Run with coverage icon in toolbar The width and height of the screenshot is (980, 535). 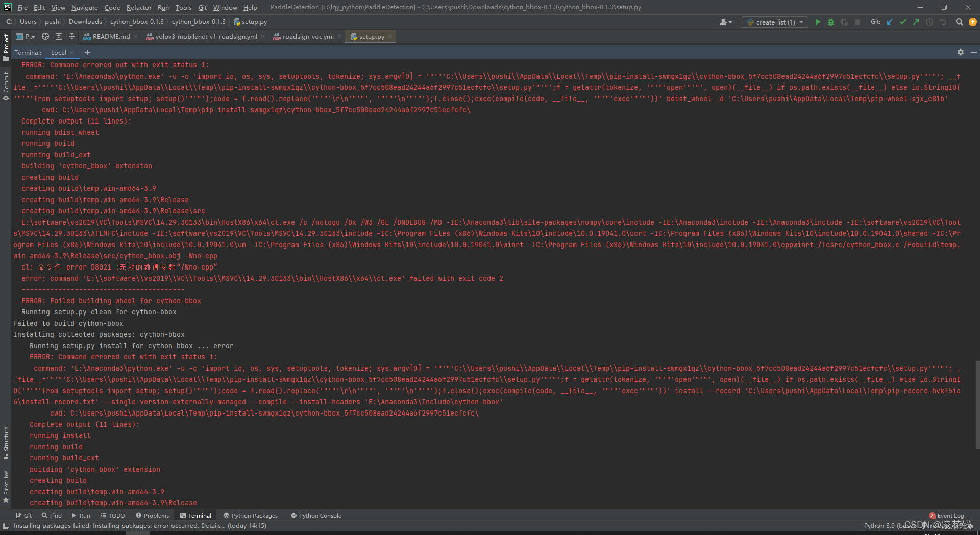click(x=844, y=22)
